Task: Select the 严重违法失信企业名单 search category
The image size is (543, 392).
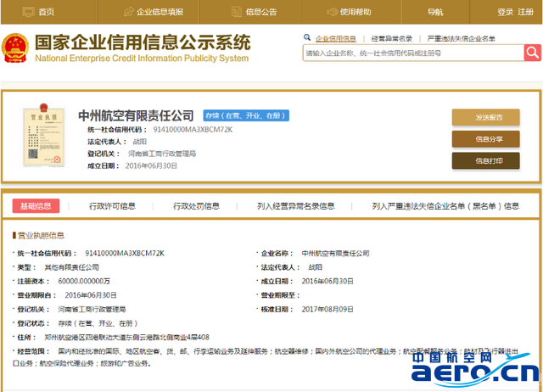Action: coord(461,38)
